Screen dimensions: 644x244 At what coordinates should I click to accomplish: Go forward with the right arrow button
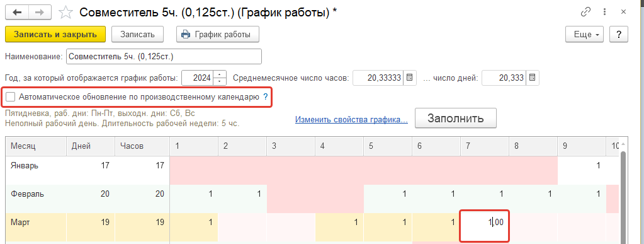pyautogui.click(x=40, y=12)
